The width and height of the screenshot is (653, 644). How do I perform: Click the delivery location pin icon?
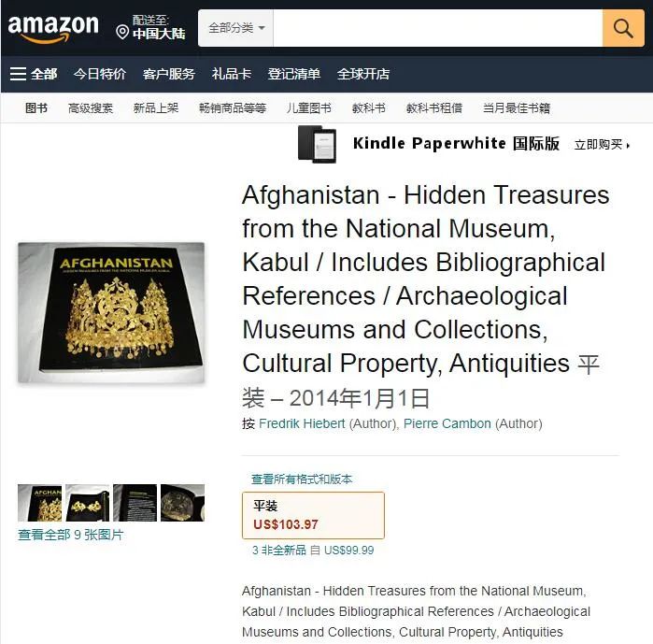click(x=122, y=32)
